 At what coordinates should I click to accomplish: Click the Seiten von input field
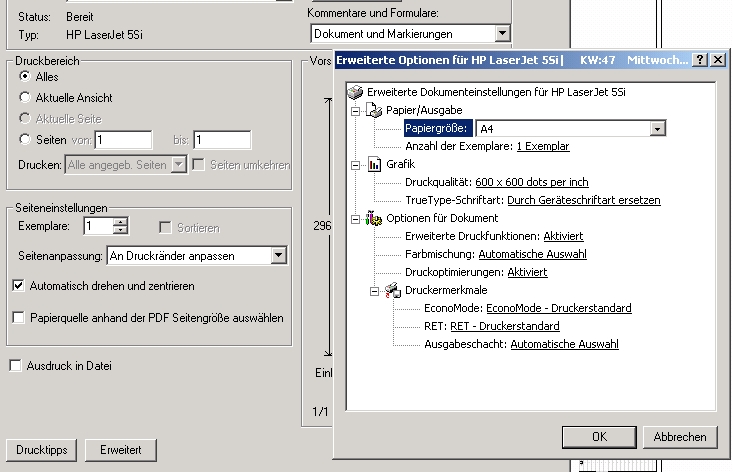(123, 140)
